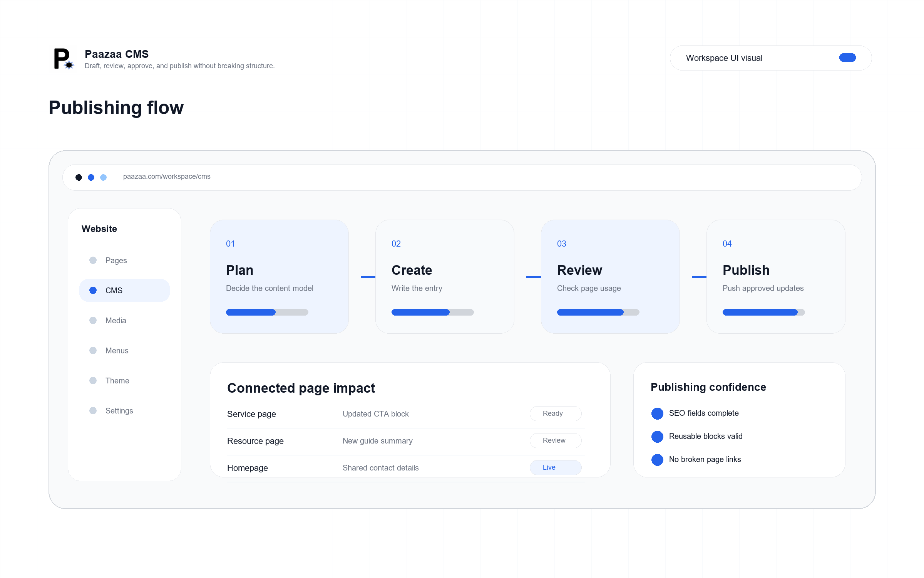
Task: Click the 'Paazaa CMS' brand title
Action: (117, 54)
